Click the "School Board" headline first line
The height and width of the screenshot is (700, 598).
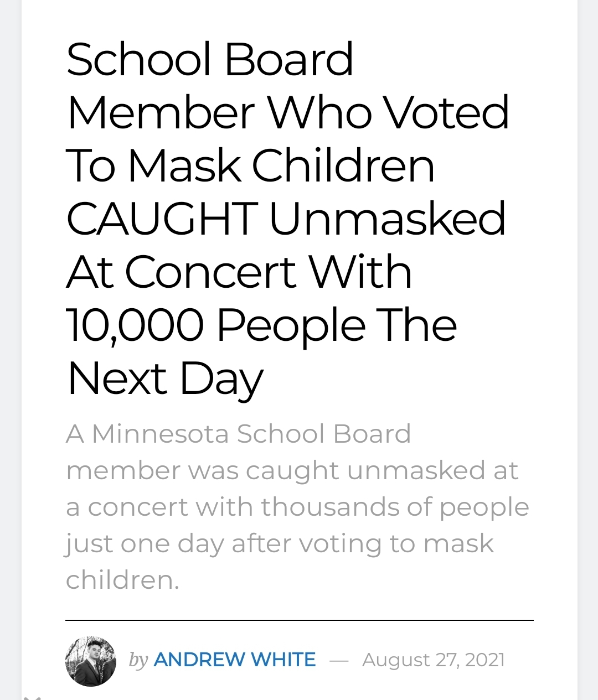tap(209, 59)
